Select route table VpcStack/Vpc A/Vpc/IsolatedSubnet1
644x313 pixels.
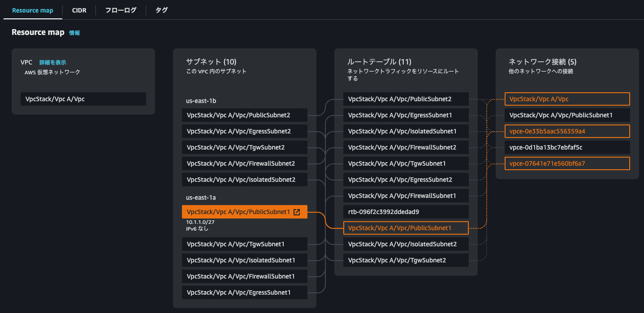(x=406, y=131)
